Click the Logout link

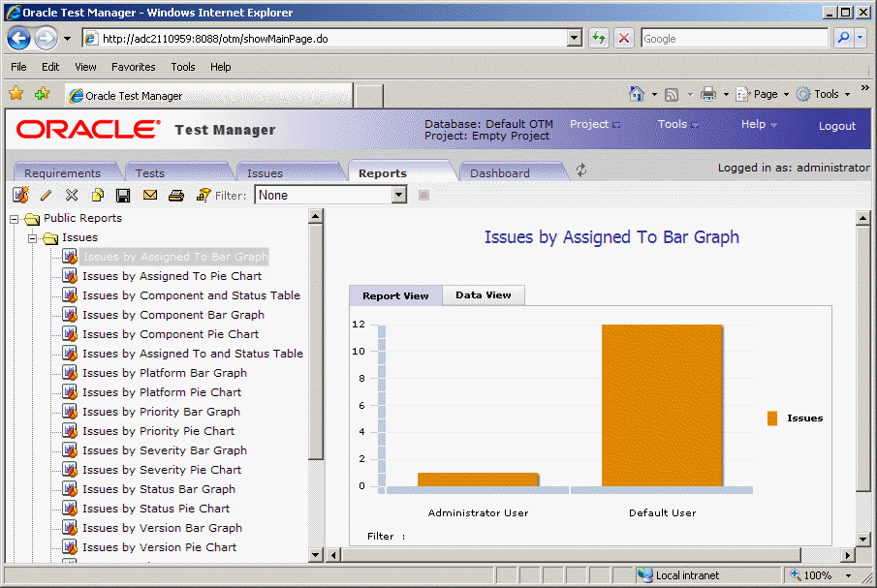836,126
